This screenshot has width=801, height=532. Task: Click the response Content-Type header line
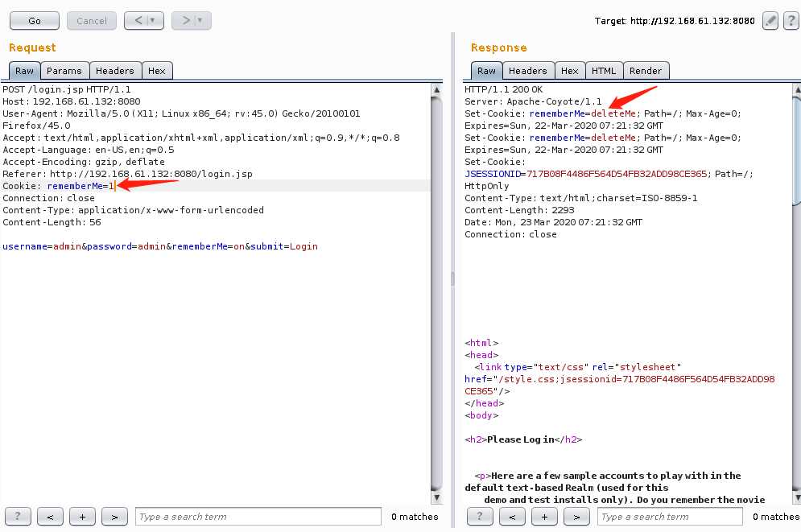pyautogui.click(x=581, y=198)
